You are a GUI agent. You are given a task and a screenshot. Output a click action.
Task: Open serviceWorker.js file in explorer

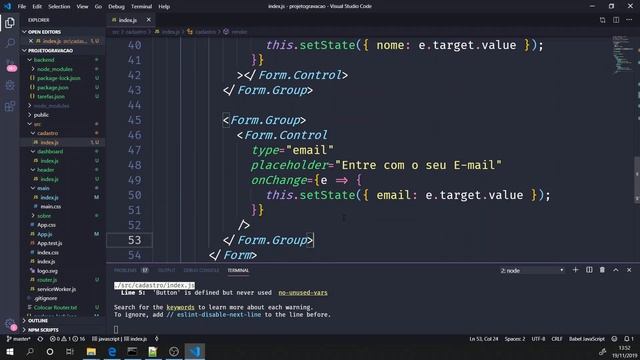(x=63, y=289)
